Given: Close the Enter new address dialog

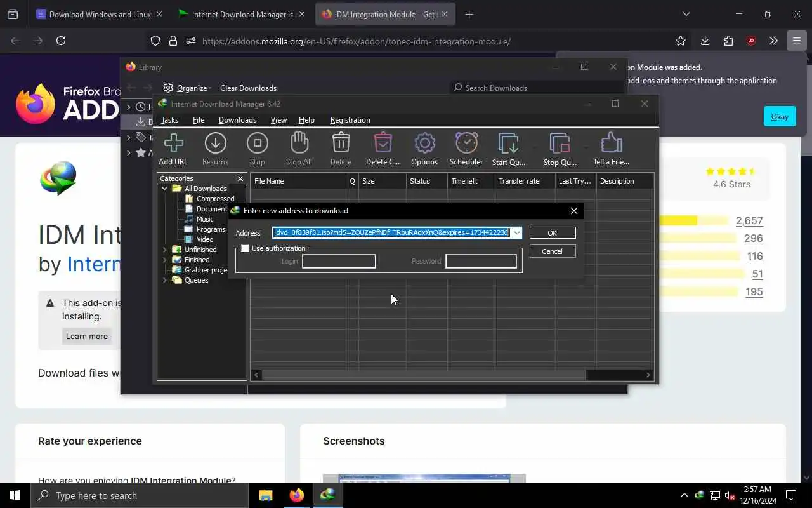Looking at the screenshot, I should 574,211.
